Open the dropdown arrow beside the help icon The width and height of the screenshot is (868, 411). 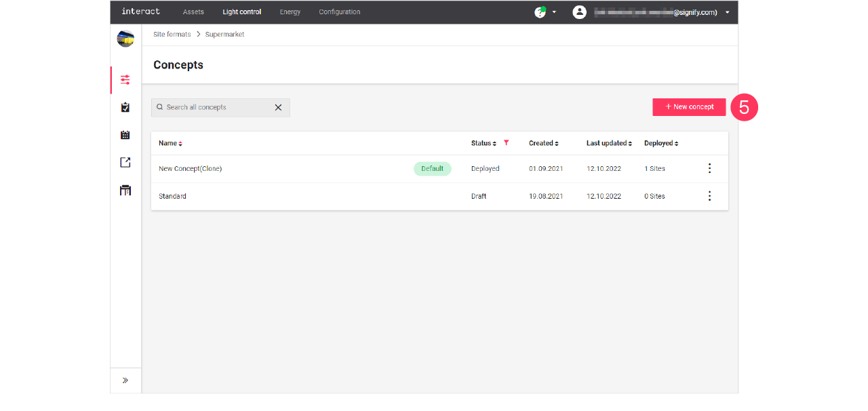pyautogui.click(x=553, y=12)
